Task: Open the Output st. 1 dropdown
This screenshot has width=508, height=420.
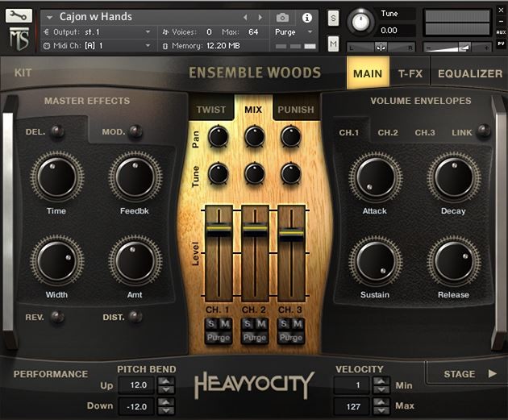Action: click(x=148, y=31)
